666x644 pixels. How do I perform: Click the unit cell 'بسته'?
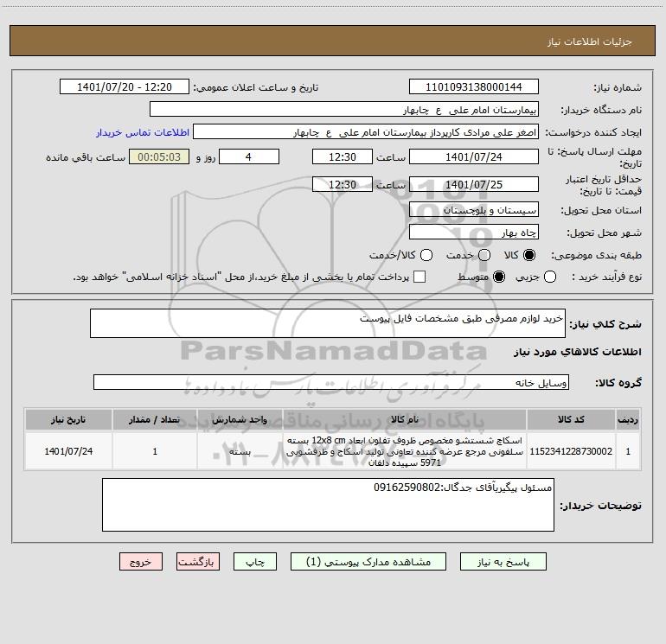point(240,451)
